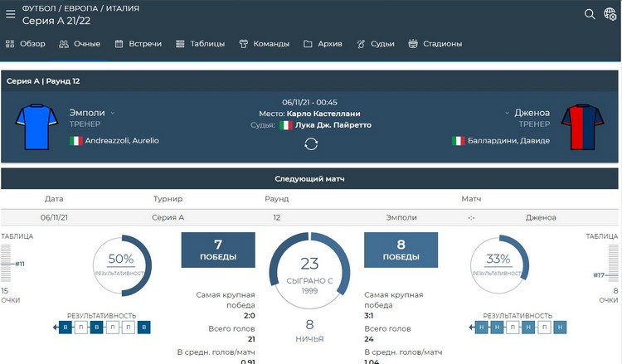
Task: Click the Команды jersey icon
Action: [243, 44]
